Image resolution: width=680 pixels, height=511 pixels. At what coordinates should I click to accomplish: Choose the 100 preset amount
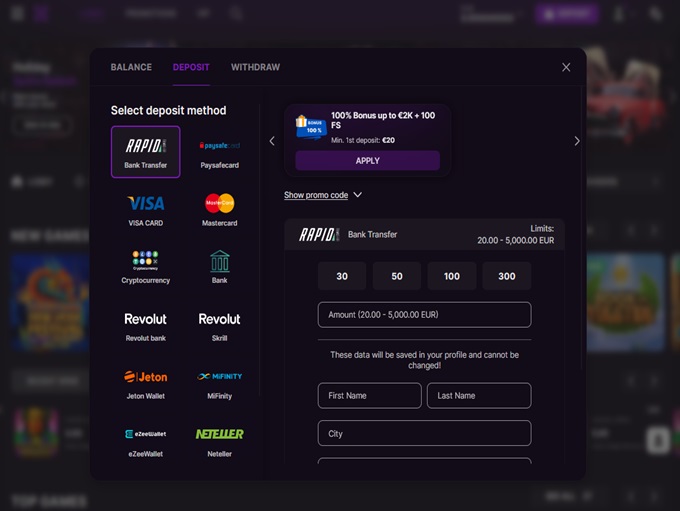point(452,276)
